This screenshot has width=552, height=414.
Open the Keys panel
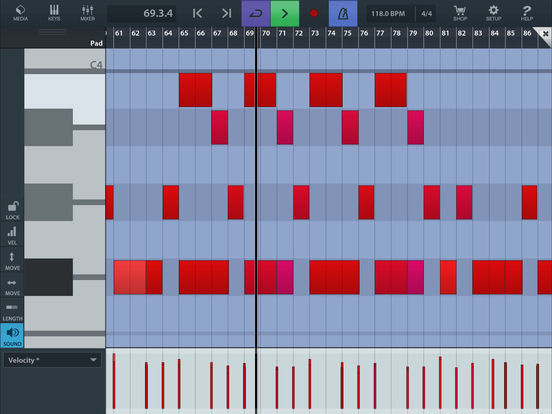(x=54, y=13)
